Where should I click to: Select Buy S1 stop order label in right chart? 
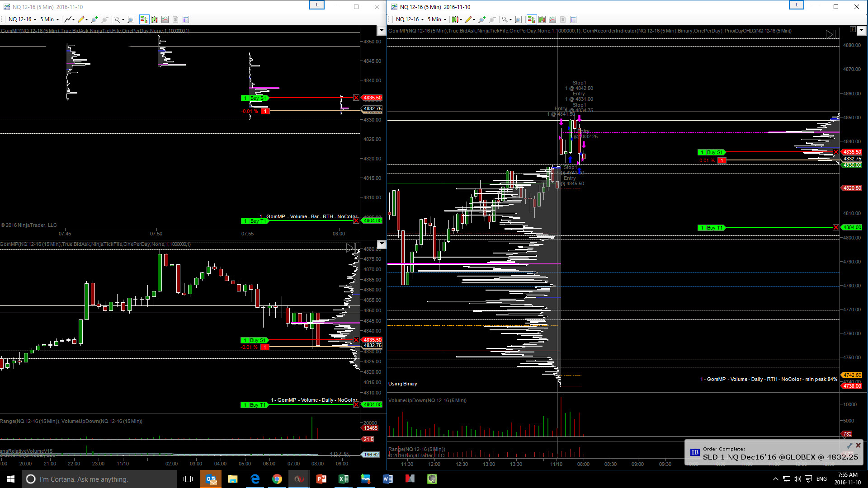click(711, 152)
